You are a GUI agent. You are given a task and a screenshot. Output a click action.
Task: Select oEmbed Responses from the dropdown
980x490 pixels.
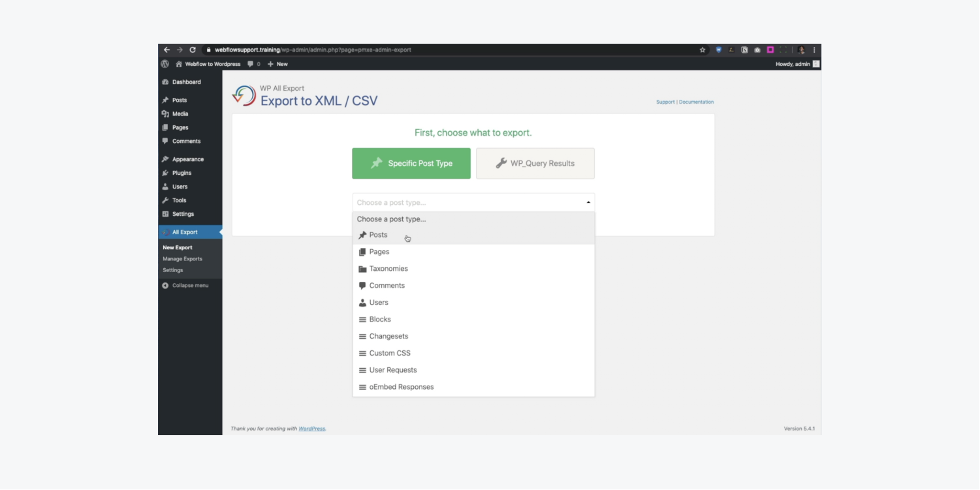click(x=473, y=388)
